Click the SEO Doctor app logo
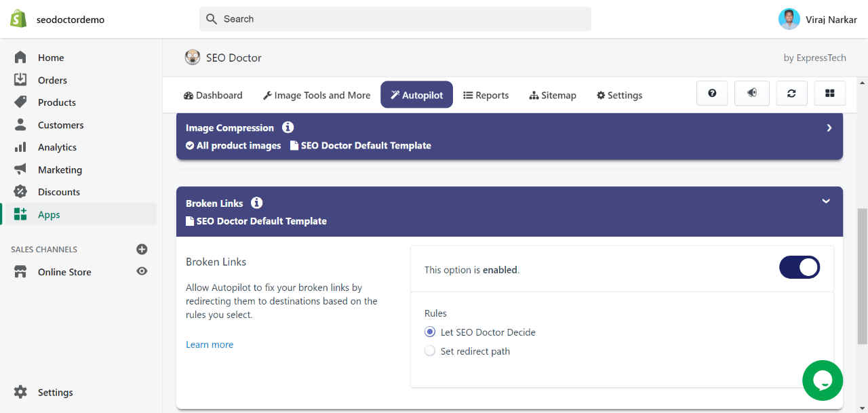Screen dimensions: 868x413 click(193, 58)
